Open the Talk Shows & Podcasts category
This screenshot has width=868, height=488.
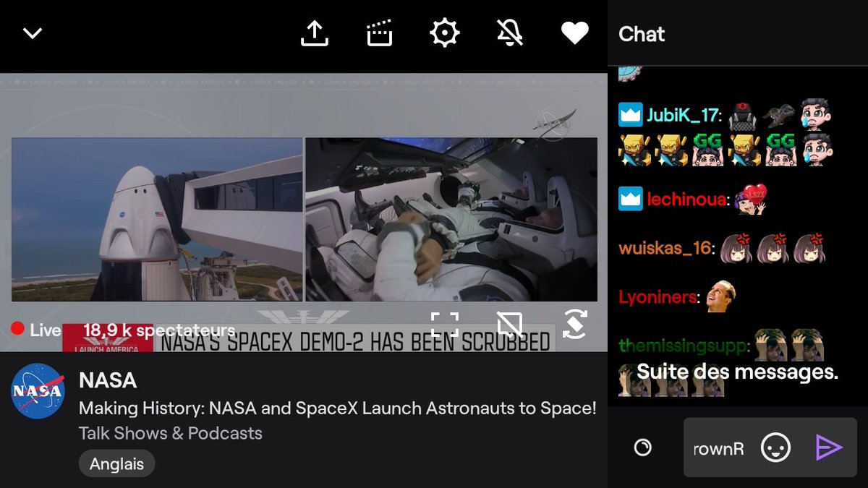[171, 434]
